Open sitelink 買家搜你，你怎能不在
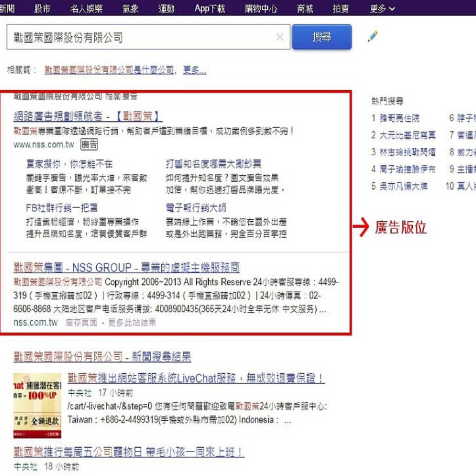 pos(70,164)
